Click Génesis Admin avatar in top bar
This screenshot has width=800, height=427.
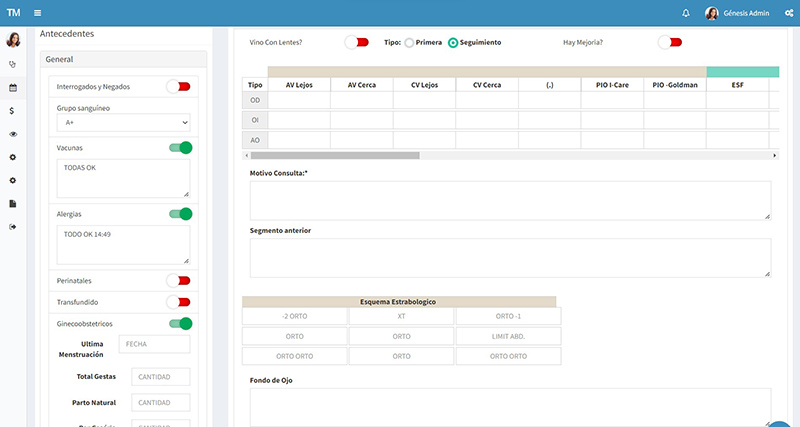(x=711, y=13)
